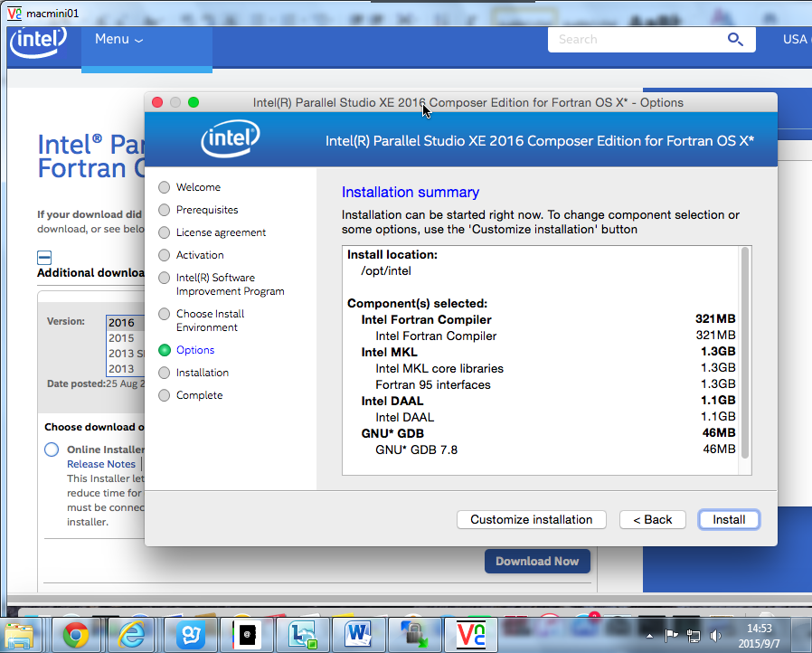Click the Activation step indicator
812x653 pixels.
(164, 255)
